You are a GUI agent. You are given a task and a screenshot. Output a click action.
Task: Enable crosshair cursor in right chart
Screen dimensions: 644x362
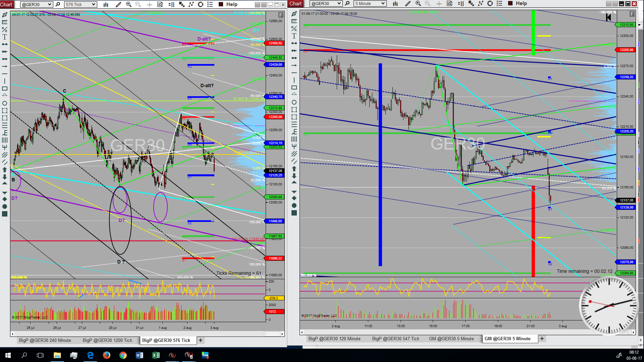[439, 3]
